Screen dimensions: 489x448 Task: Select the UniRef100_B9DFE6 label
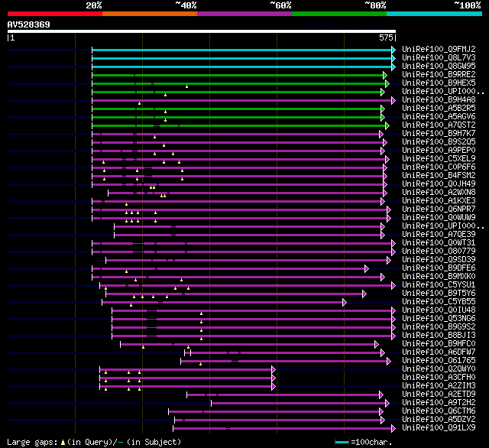[x=439, y=268]
